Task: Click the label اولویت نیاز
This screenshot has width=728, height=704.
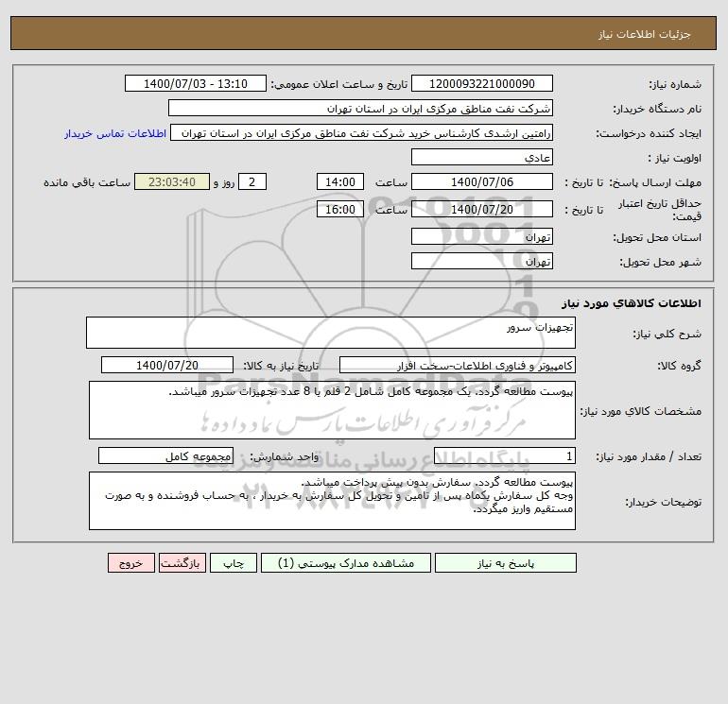Action: [674, 158]
